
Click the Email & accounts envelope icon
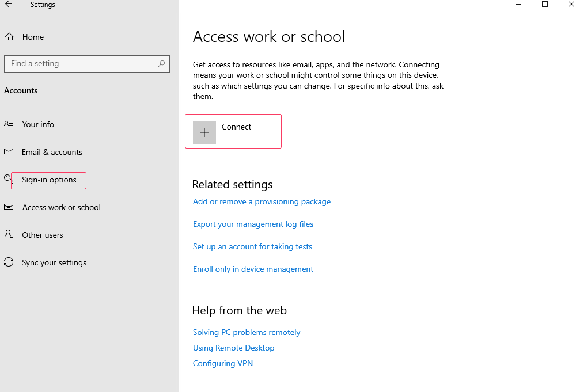click(9, 152)
